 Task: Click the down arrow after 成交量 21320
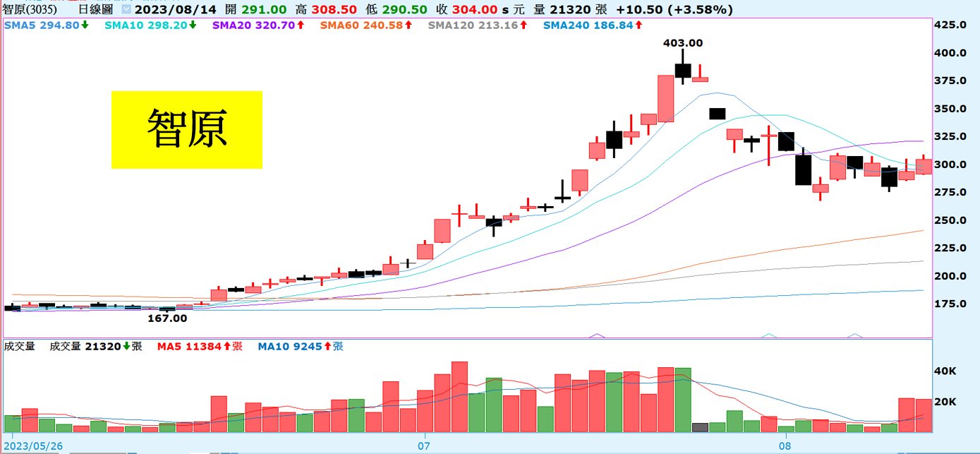[x=126, y=347]
